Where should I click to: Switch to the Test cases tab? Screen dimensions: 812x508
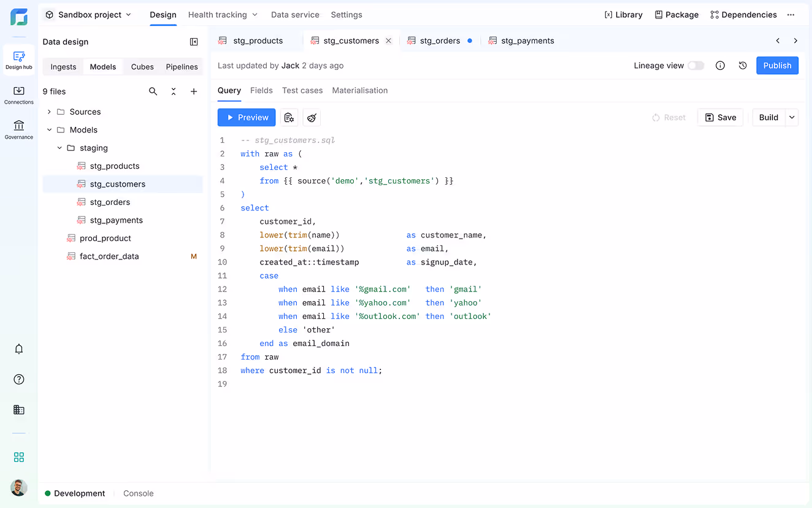(x=302, y=90)
